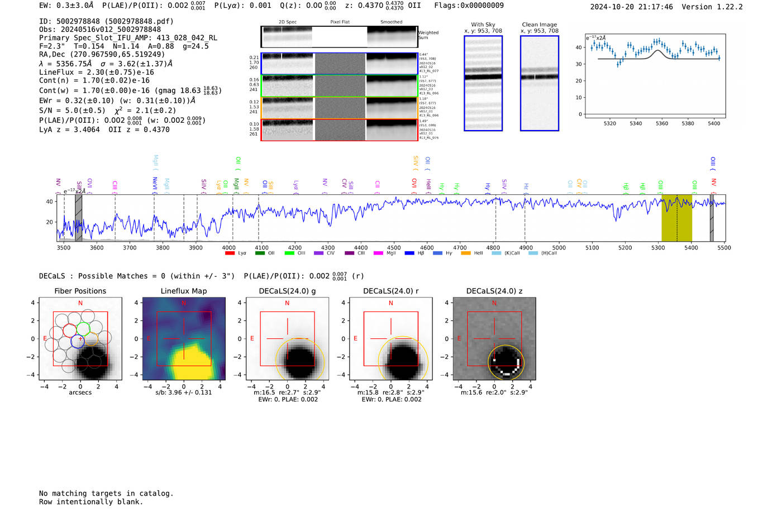
Task: Click the red Lyα legend swatch
Action: pos(230,253)
